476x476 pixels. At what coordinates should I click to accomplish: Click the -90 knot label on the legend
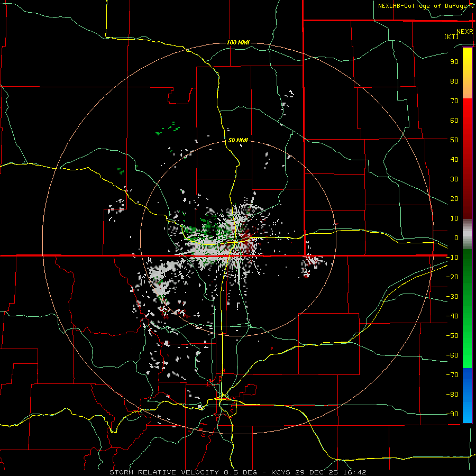(x=452, y=414)
